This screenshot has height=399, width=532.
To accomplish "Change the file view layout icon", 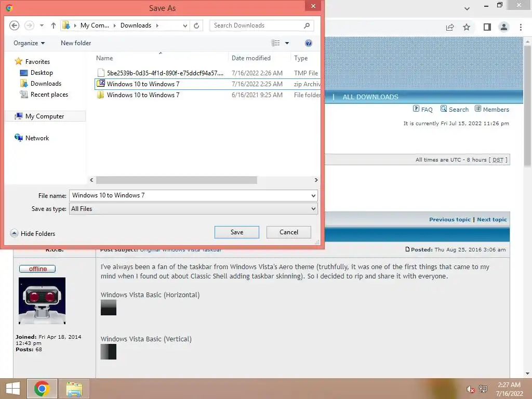I will [x=276, y=43].
